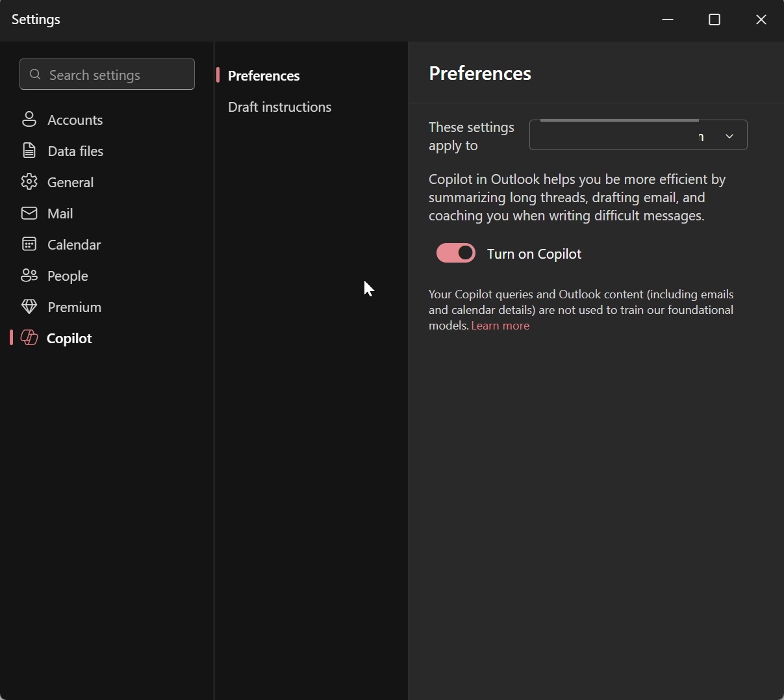Open the 'These settings apply to' account dropdown
The image size is (784, 700).
[x=639, y=135]
